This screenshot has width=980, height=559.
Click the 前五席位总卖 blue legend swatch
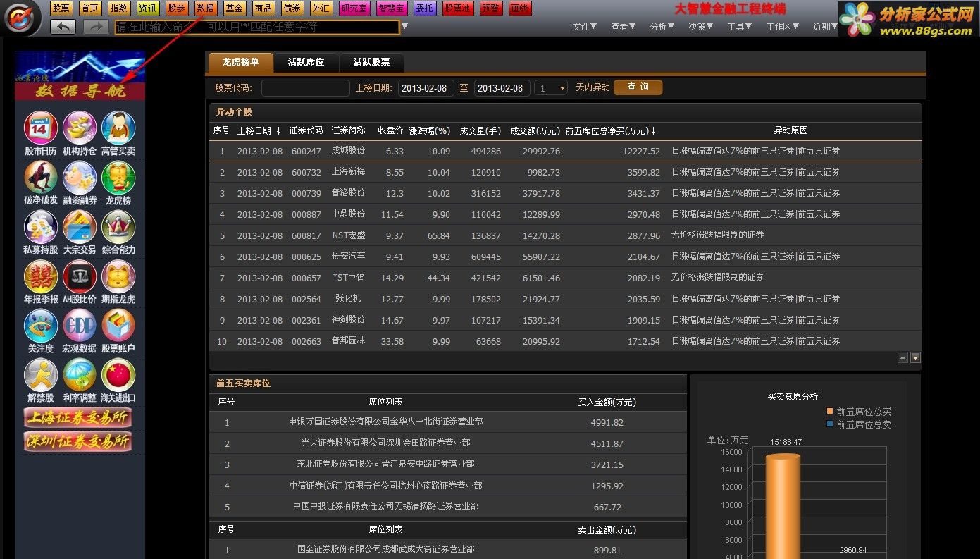[830, 424]
